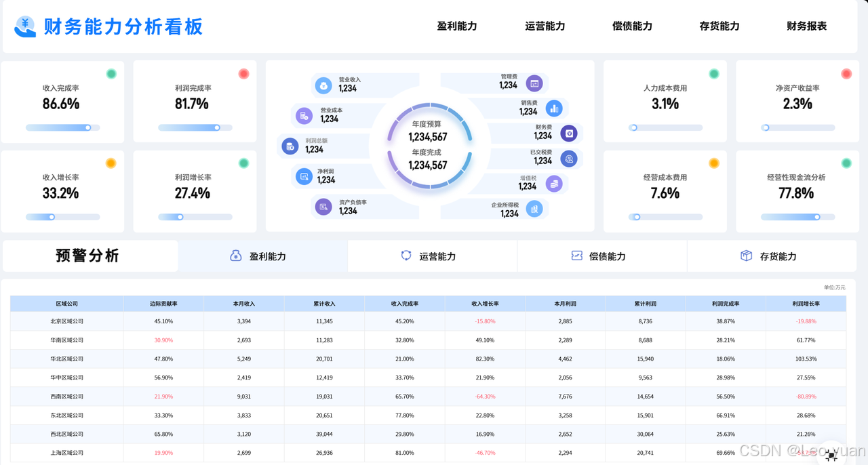Open 偿债能力 in top navigation
The width and height of the screenshot is (868, 465).
click(x=632, y=26)
